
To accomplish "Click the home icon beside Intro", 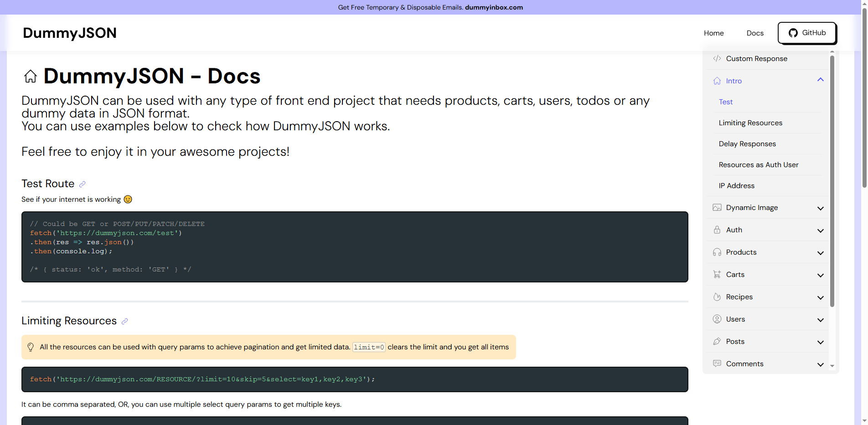I will [x=717, y=81].
